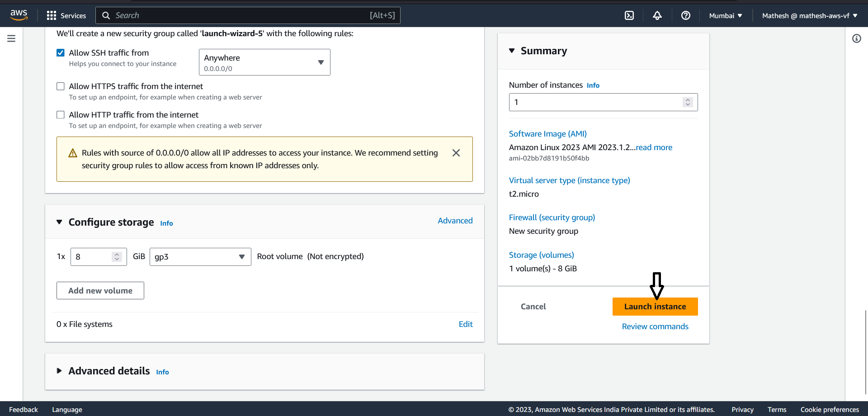Adjust the number of instances stepper
868x416 pixels.
tap(688, 102)
